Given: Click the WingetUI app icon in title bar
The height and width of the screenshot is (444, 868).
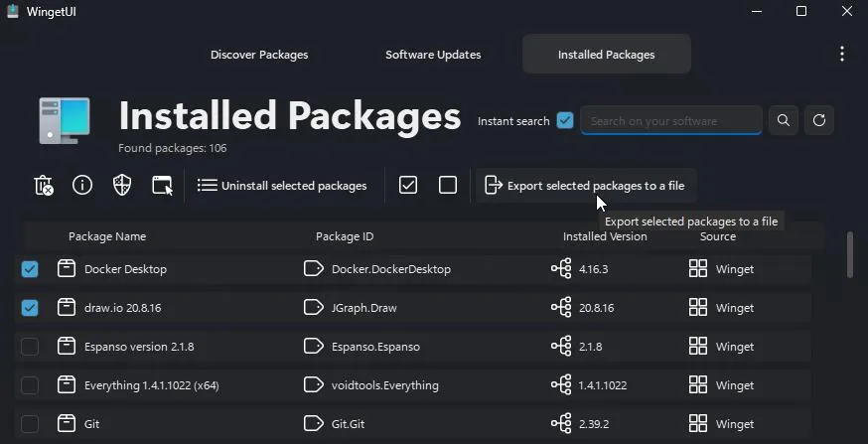Looking at the screenshot, I should tap(13, 11).
